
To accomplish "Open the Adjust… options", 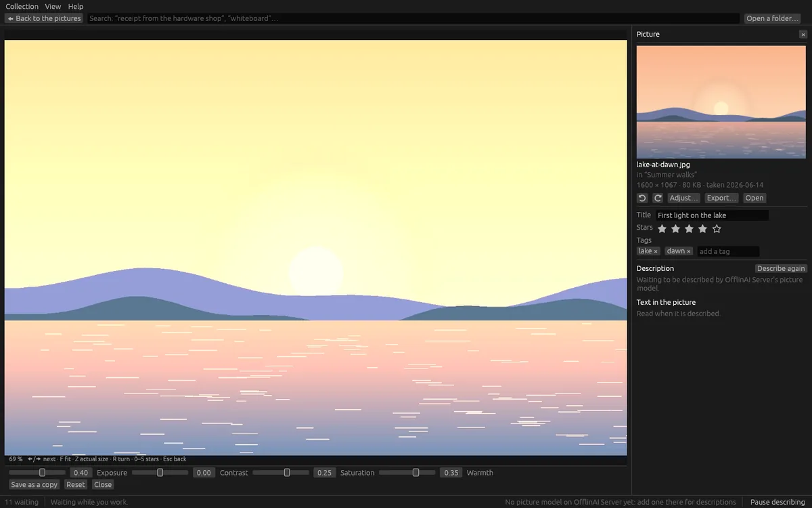I will [683, 198].
